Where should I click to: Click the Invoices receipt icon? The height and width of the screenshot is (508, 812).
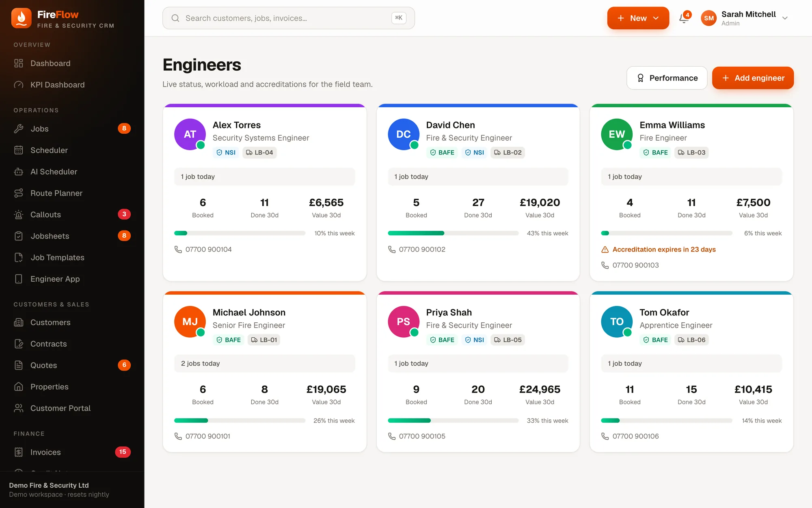[x=19, y=452]
